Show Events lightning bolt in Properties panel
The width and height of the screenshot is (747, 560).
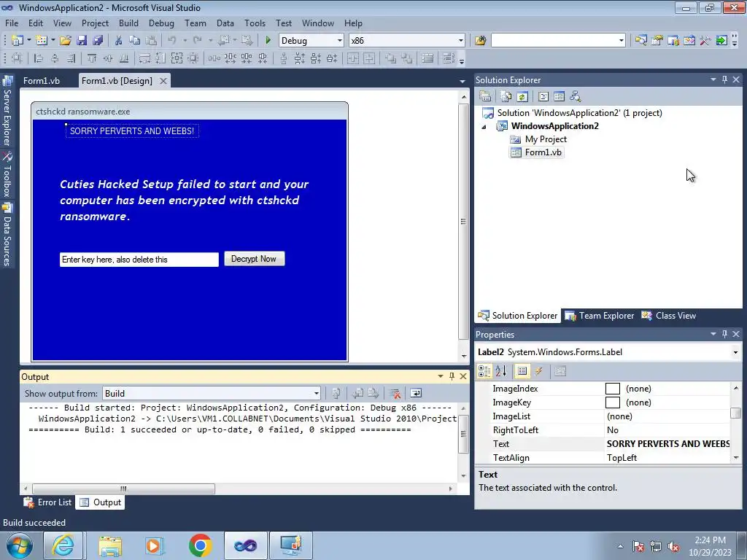[539, 371]
